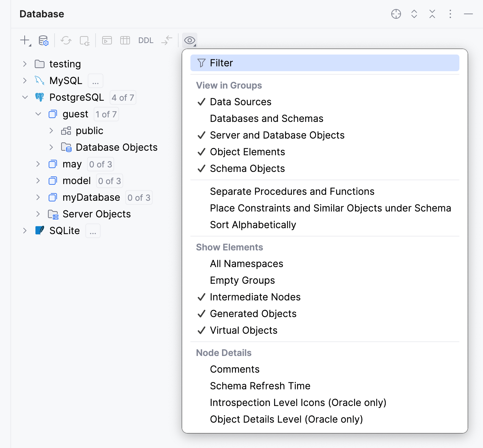Select the Comments node detail entry
This screenshot has height=448, width=483.
point(235,369)
